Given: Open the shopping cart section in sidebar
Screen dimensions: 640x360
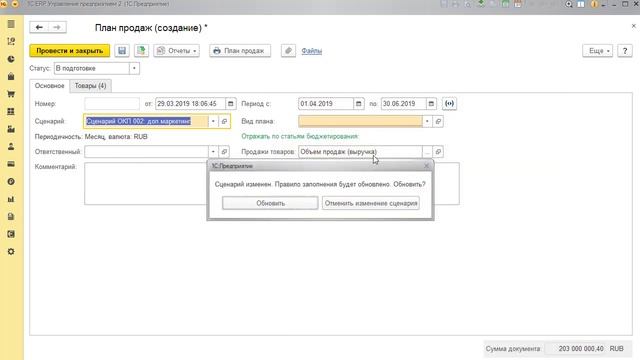Looking at the screenshot, I should click(x=11, y=94).
